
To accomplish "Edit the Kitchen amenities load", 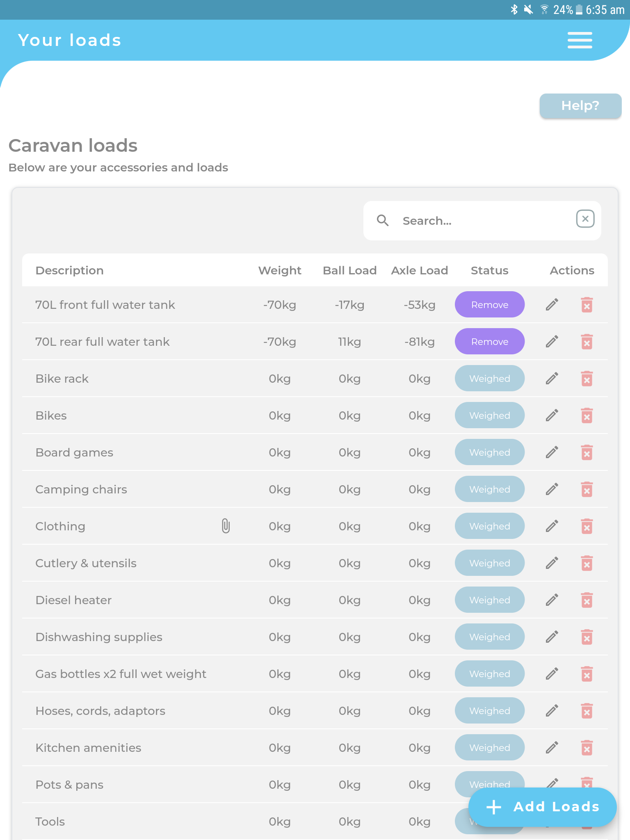I will pyautogui.click(x=552, y=747).
